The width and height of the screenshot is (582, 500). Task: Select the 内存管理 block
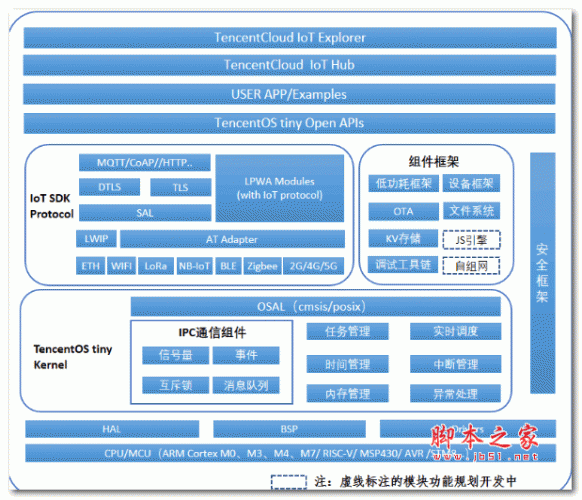(x=347, y=393)
